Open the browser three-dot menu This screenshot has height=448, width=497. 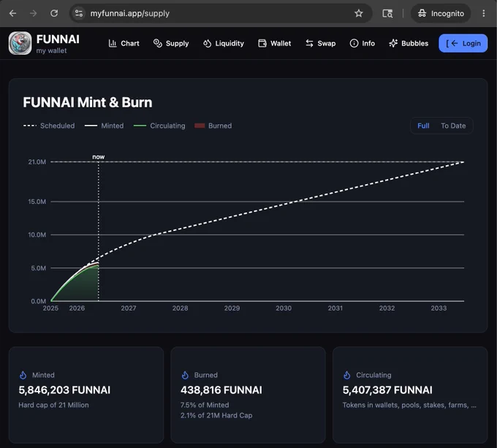click(483, 13)
